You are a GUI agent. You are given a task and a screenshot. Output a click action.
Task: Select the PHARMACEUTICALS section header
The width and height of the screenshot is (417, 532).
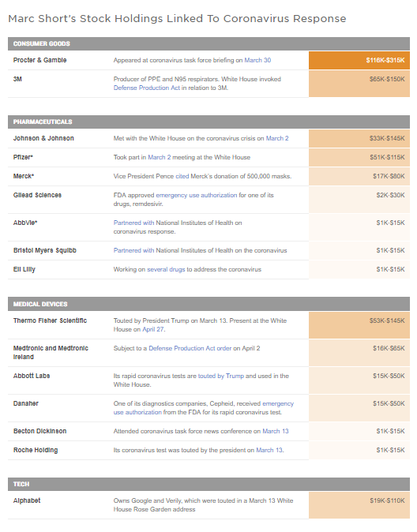(x=208, y=122)
